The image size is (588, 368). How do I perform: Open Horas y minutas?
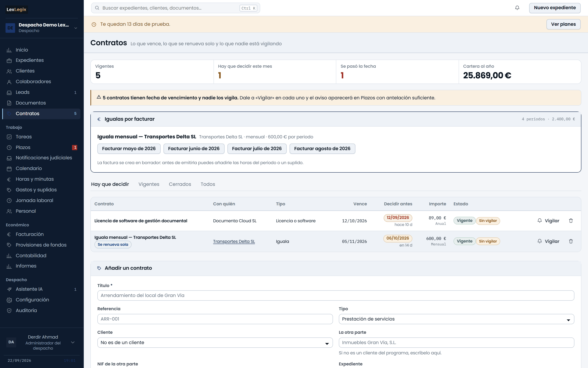41,179
